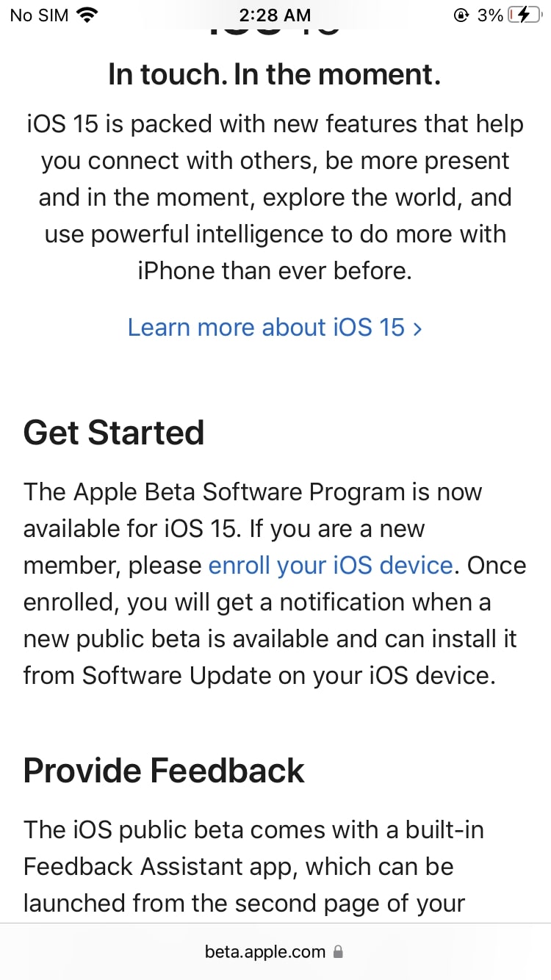Tap the 3% battery percentage
The image size is (551, 980).
point(489,15)
